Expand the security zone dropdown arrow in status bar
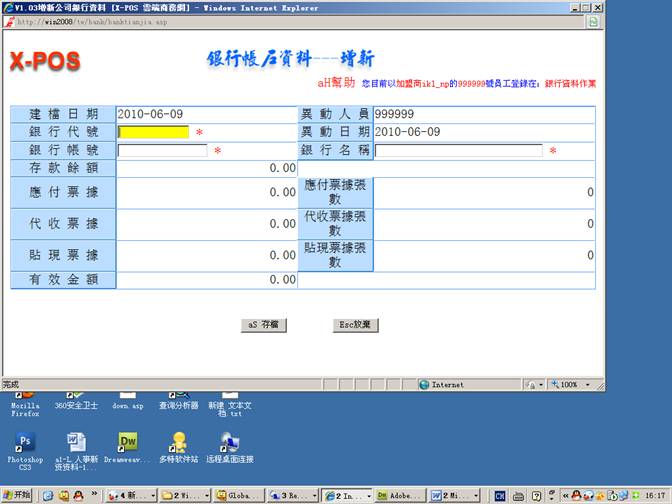This screenshot has height=504, width=672. pyautogui.click(x=541, y=384)
